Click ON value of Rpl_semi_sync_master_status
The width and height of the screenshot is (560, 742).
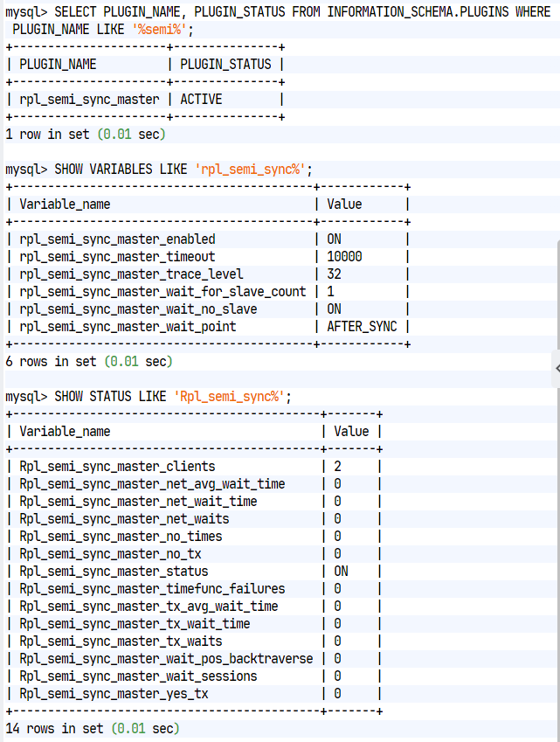[341, 572]
